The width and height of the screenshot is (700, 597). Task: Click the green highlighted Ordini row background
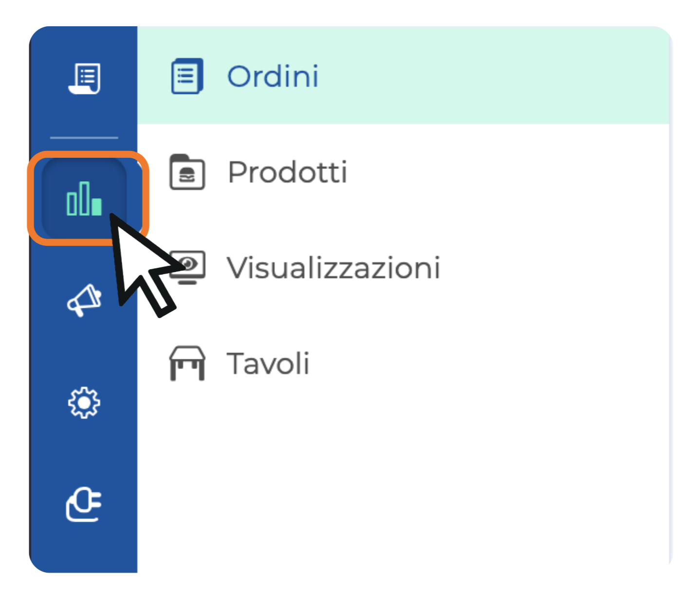point(487,75)
